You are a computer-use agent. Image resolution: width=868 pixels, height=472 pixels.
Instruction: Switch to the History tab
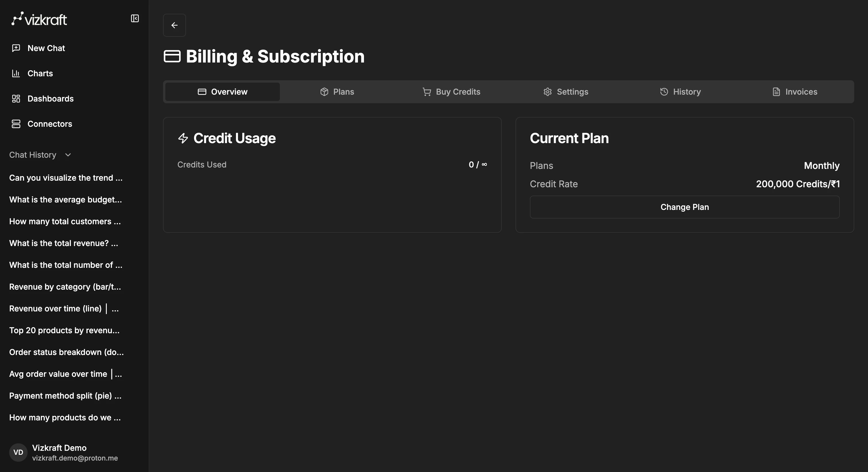680,91
